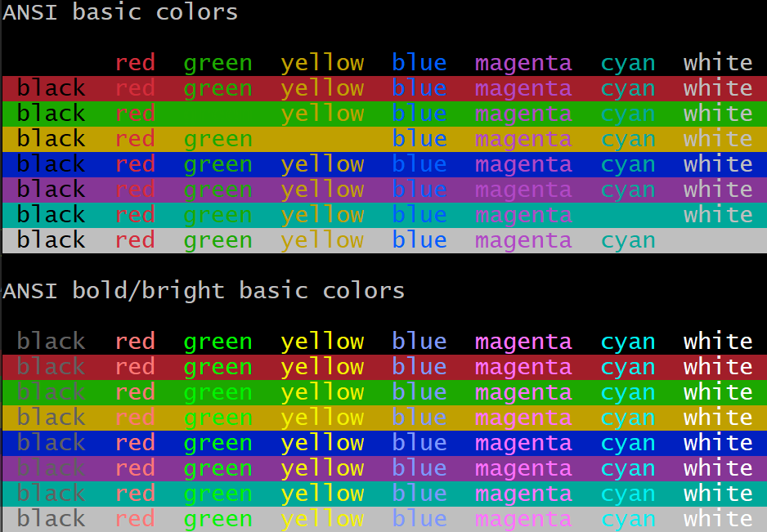Screen dimensions: 767x532
Task: Select bright "red" on bright section's green row
Action: pyautogui.click(x=135, y=392)
